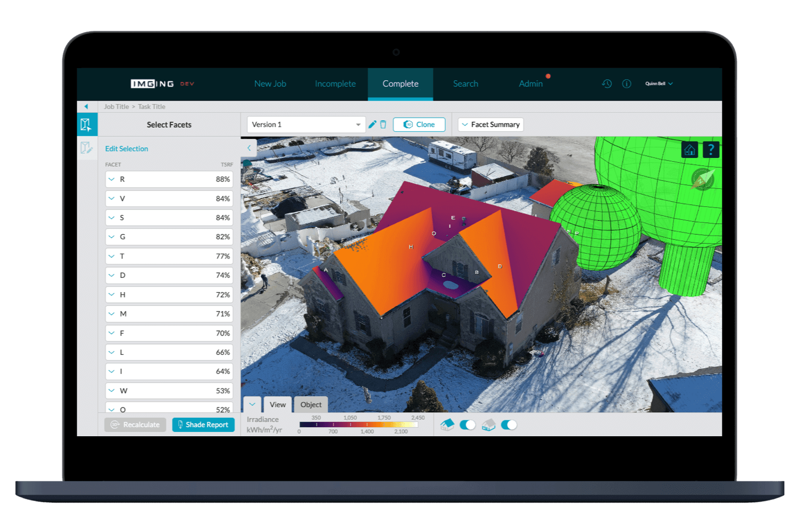Click the home view icon over the 3D model
The width and height of the screenshot is (798, 532).
[689, 149]
